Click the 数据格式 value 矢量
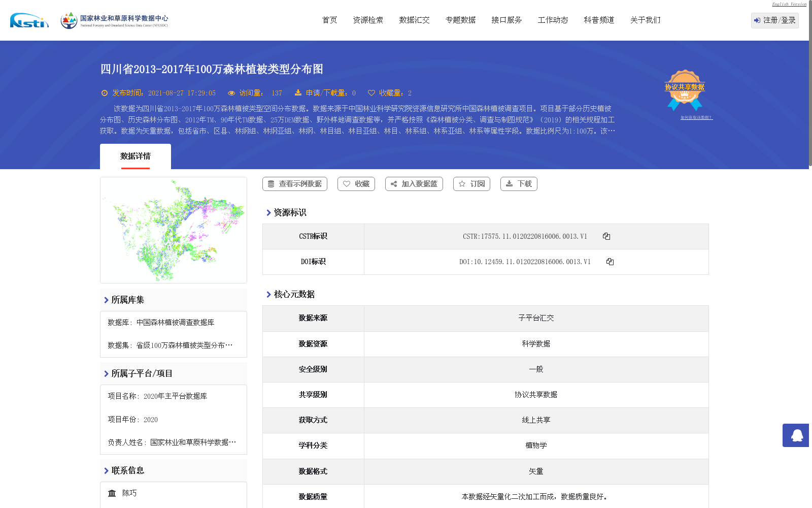This screenshot has height=508, width=812. pyautogui.click(x=536, y=471)
